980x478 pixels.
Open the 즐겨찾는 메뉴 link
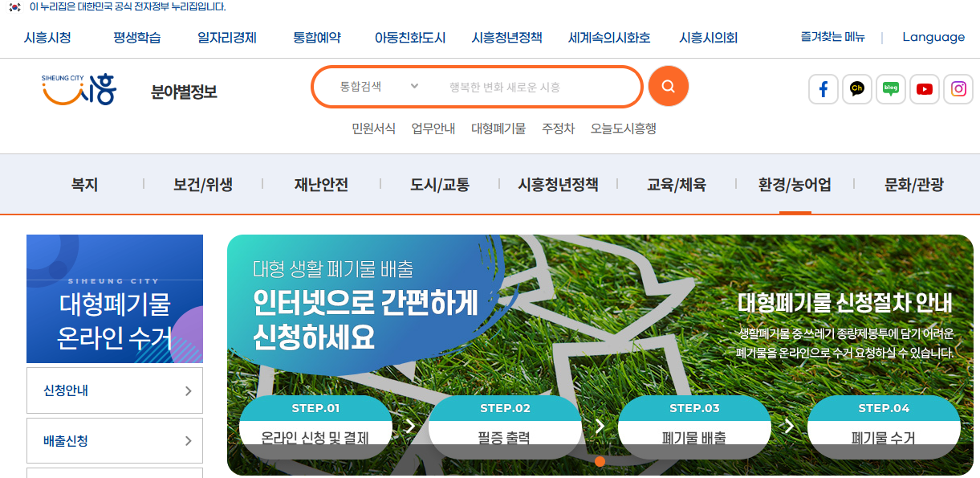(833, 37)
